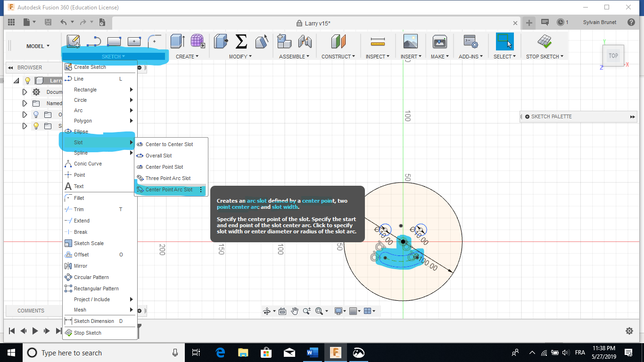Open the INSPECT dropdown menu
644x362 pixels.
(377, 57)
